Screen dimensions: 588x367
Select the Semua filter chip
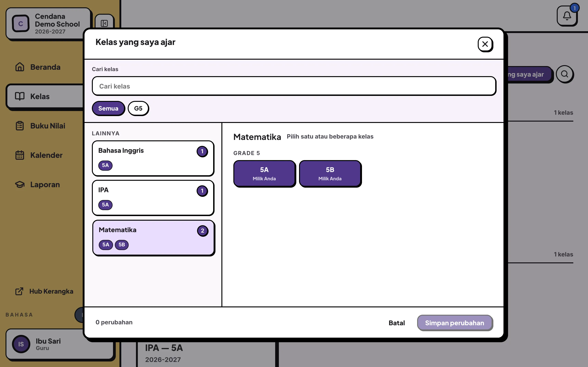tap(108, 108)
